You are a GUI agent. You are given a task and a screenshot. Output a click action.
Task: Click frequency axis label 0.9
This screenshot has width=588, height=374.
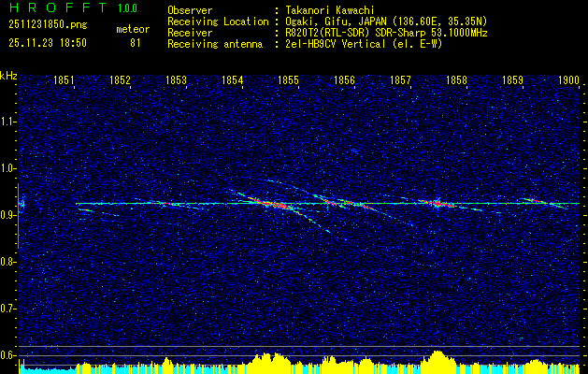[7, 215]
